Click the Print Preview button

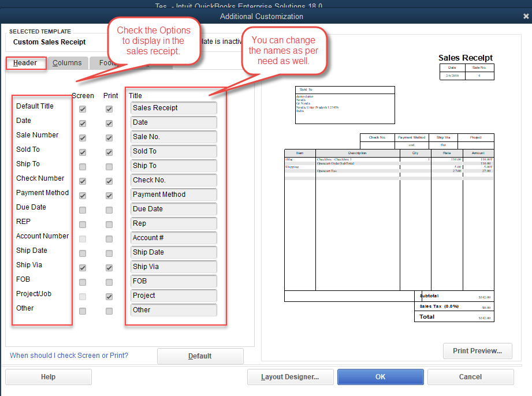(x=477, y=350)
